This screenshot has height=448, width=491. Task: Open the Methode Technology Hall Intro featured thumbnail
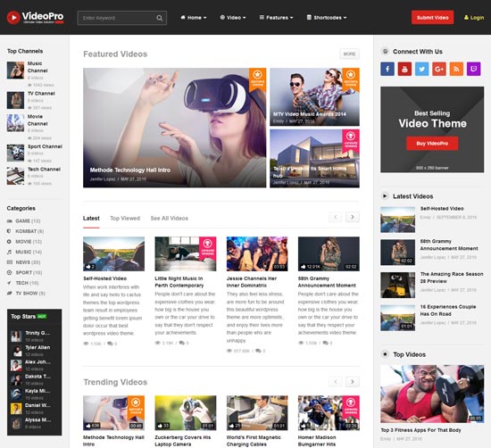pyautogui.click(x=174, y=128)
